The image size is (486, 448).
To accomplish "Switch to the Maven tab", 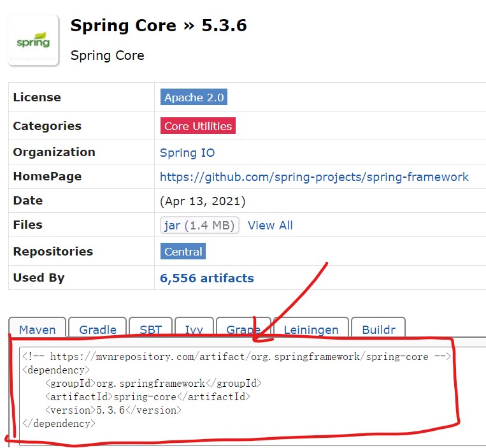I will pyautogui.click(x=37, y=328).
